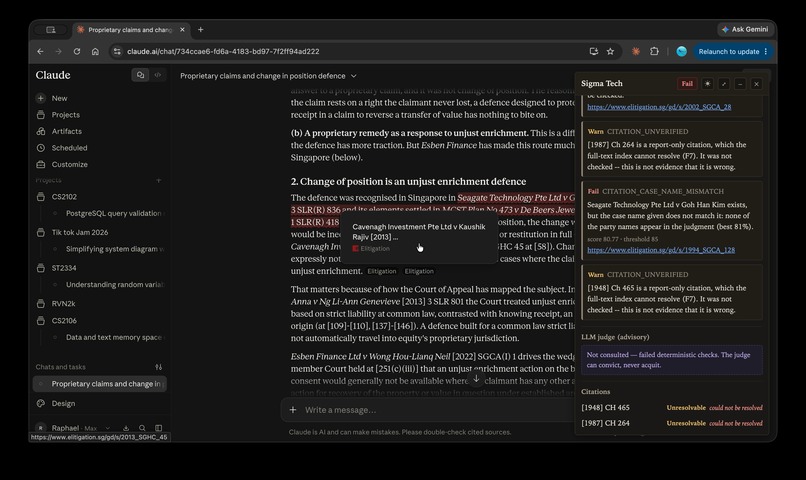806x480 pixels.
Task: Open Data and text memory space chat
Action: click(x=114, y=337)
